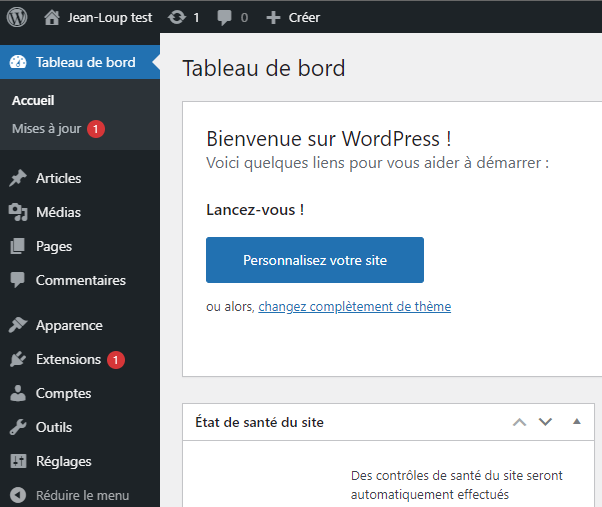Image resolution: width=602 pixels, height=507 pixels.
Task: Click the Lancez-vous ! subheading
Action: pos(255,210)
